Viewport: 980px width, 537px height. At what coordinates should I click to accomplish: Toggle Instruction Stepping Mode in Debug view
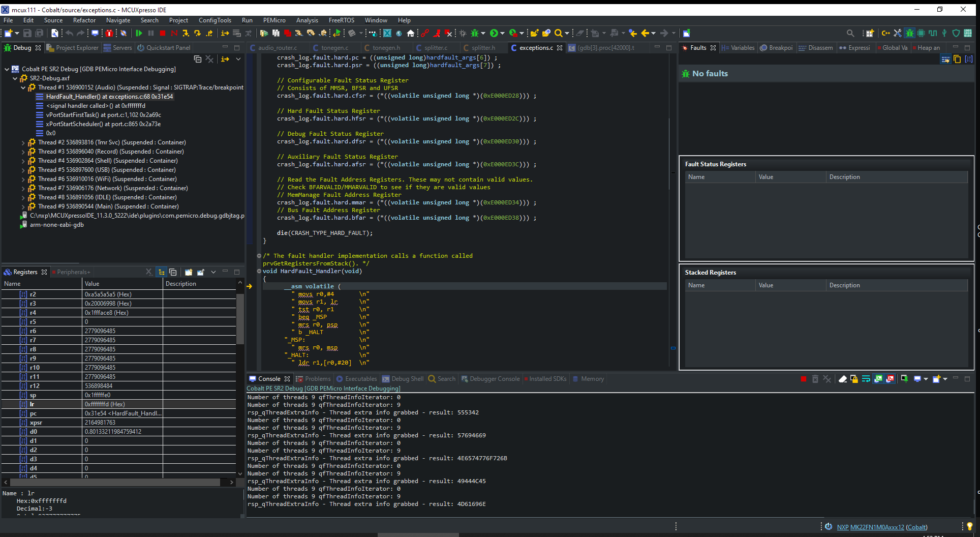pyautogui.click(x=225, y=59)
